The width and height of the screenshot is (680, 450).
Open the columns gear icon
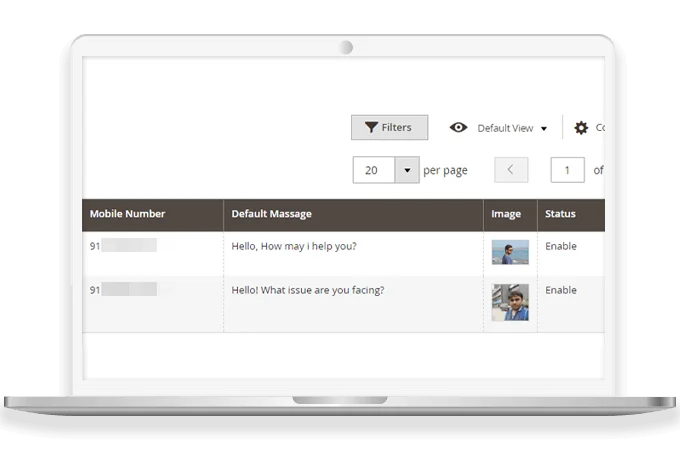tap(581, 128)
